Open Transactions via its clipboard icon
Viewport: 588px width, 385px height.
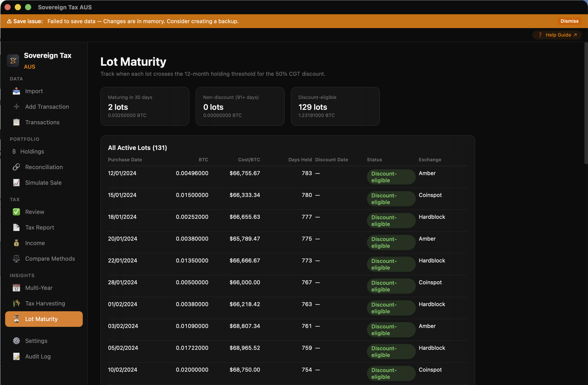coord(16,122)
